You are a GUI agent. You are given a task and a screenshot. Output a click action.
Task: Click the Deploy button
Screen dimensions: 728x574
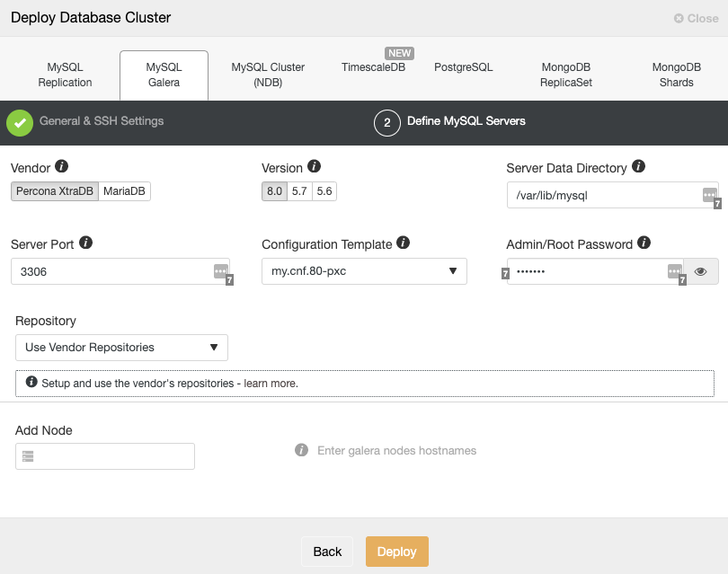(397, 552)
